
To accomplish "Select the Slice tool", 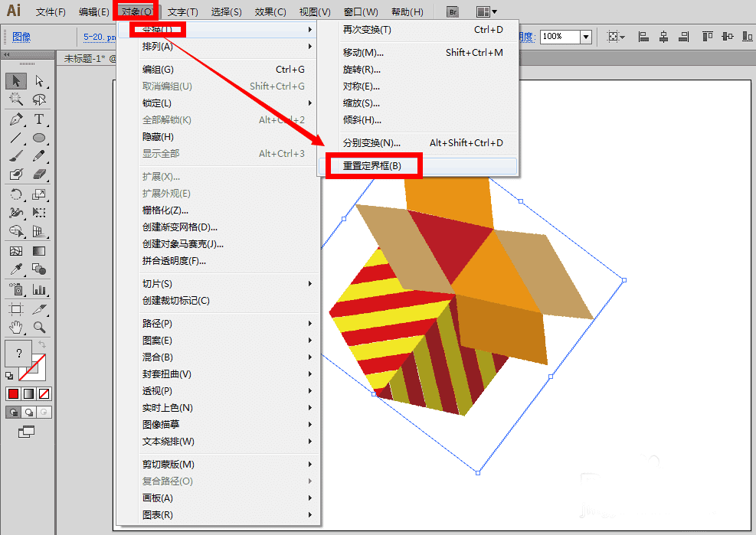I will tap(39, 309).
